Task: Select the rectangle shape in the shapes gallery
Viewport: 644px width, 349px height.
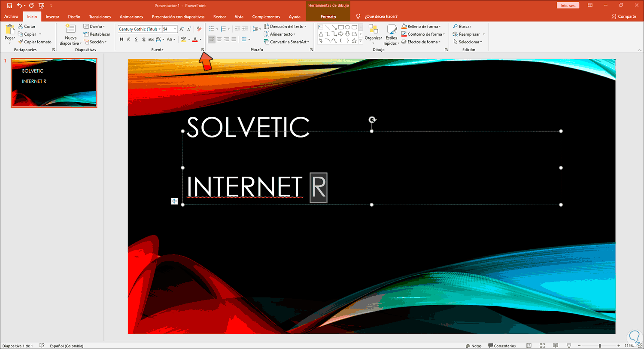Action: pyautogui.click(x=340, y=27)
